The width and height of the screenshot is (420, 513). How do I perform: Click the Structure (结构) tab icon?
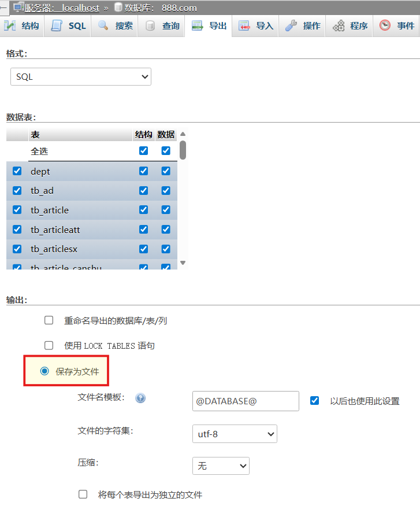tap(10, 26)
